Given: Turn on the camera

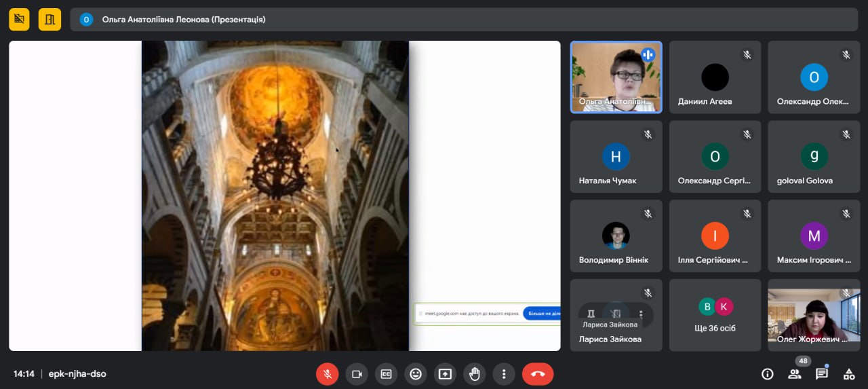Looking at the screenshot, I should tap(357, 374).
